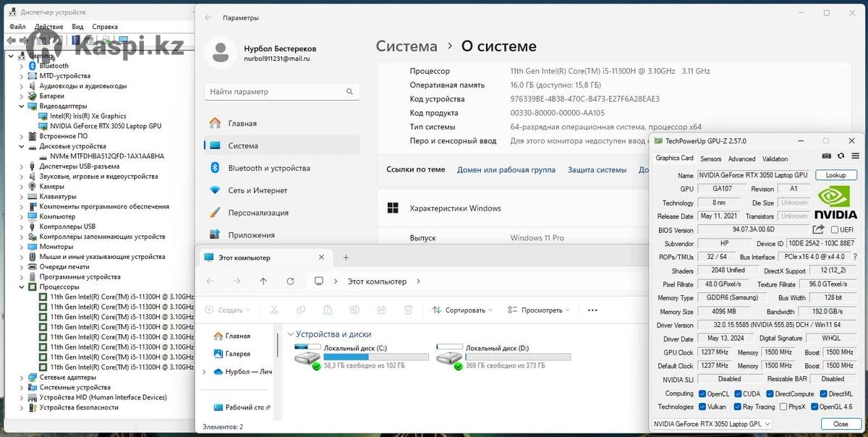Click the cut scissors icon in Explorer
The width and height of the screenshot is (868, 437).
pos(274,310)
